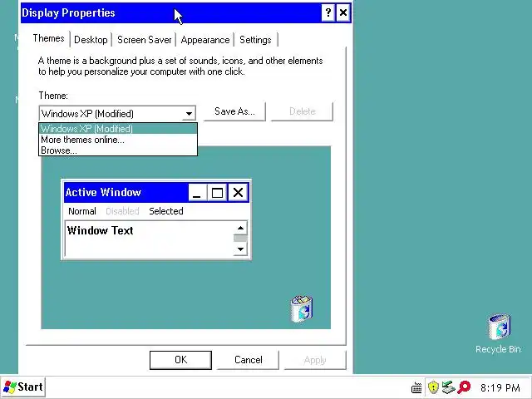Click the Active Window title bar
The height and width of the screenshot is (399, 532).
pyautogui.click(x=126, y=192)
